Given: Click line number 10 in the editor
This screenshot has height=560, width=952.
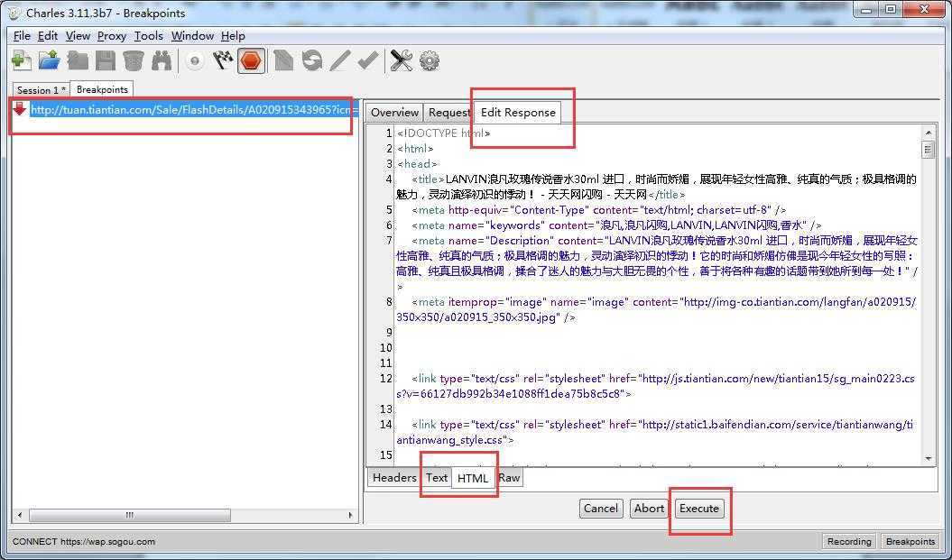Looking at the screenshot, I should [x=386, y=348].
